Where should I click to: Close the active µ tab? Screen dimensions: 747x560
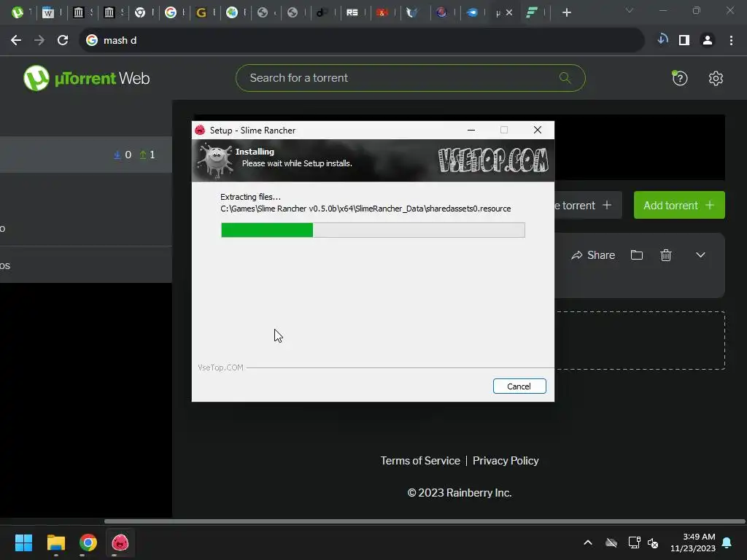coord(509,13)
